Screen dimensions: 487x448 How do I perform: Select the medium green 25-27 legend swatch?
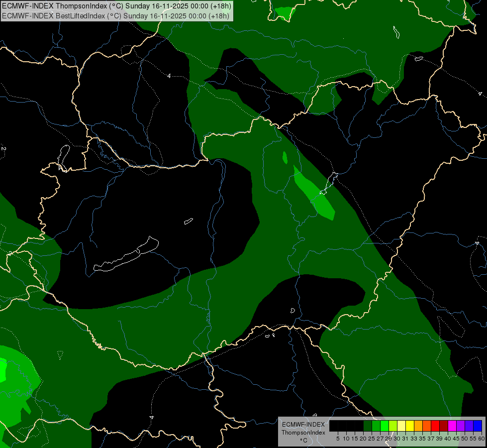point(376,426)
